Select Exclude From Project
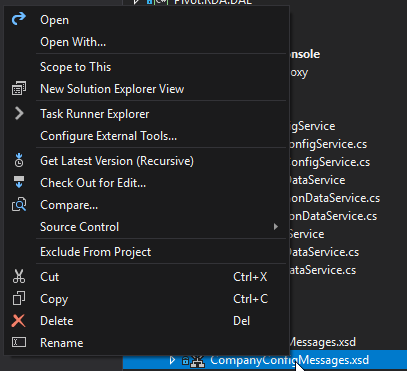The image size is (407, 371). pos(146,252)
